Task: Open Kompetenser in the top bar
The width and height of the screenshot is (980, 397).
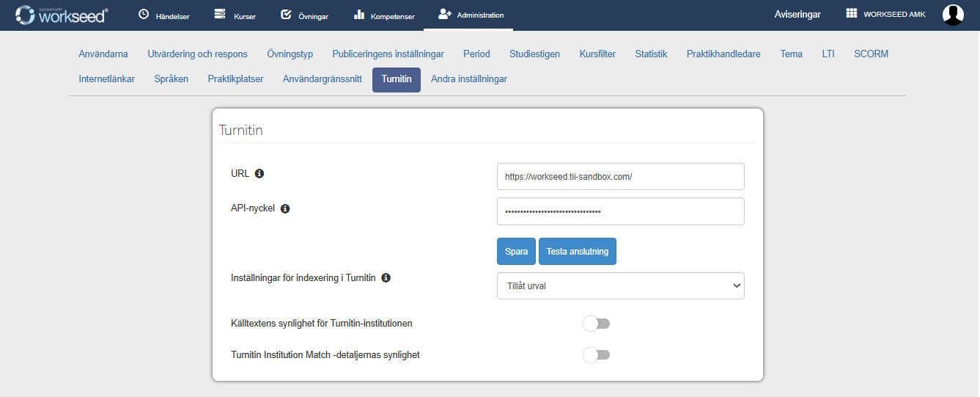Action: tap(384, 15)
